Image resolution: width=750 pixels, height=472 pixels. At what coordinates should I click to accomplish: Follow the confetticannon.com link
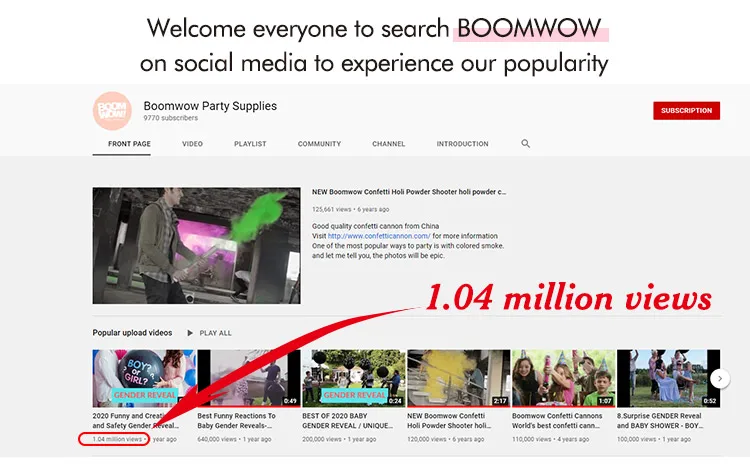point(379,236)
